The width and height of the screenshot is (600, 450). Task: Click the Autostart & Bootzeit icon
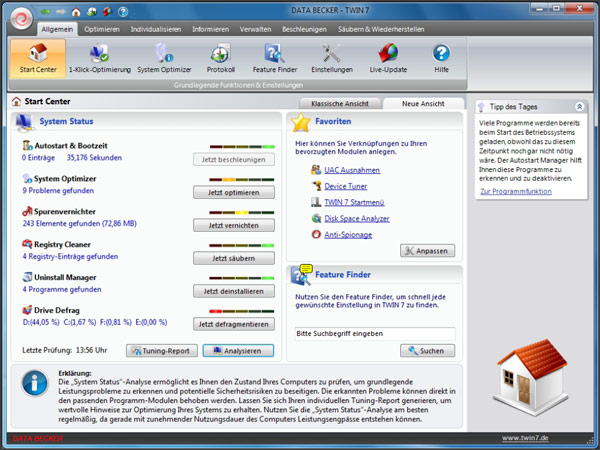(x=27, y=145)
